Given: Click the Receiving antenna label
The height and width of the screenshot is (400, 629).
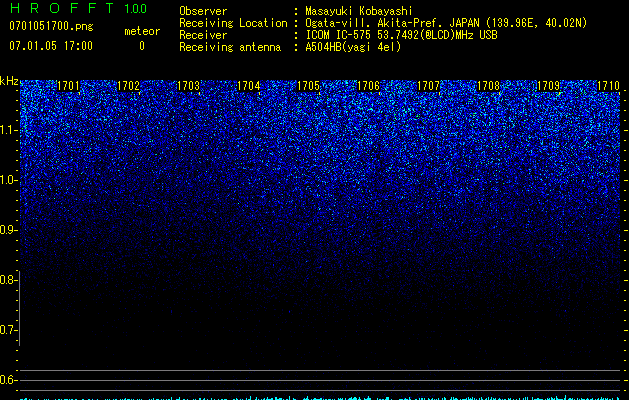Looking at the screenshot, I should tap(230, 47).
